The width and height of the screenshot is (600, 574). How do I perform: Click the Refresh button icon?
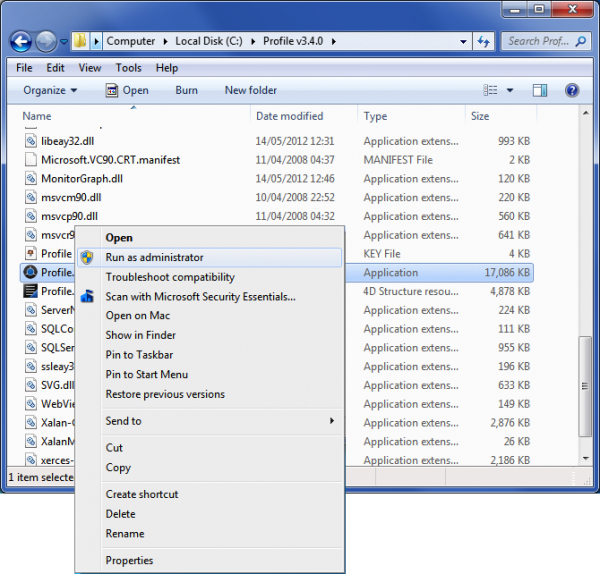pyautogui.click(x=484, y=41)
